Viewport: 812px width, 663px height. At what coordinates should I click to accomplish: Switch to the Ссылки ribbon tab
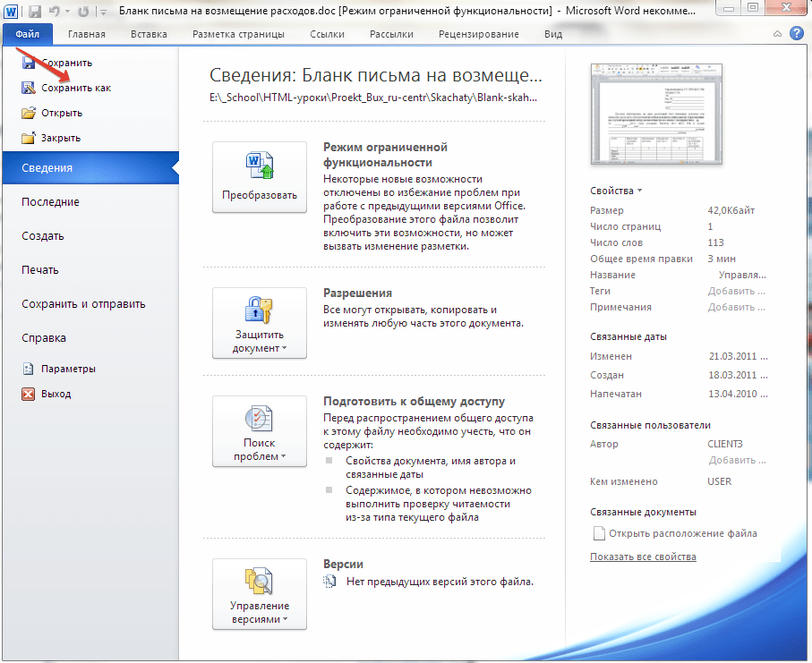click(x=327, y=34)
